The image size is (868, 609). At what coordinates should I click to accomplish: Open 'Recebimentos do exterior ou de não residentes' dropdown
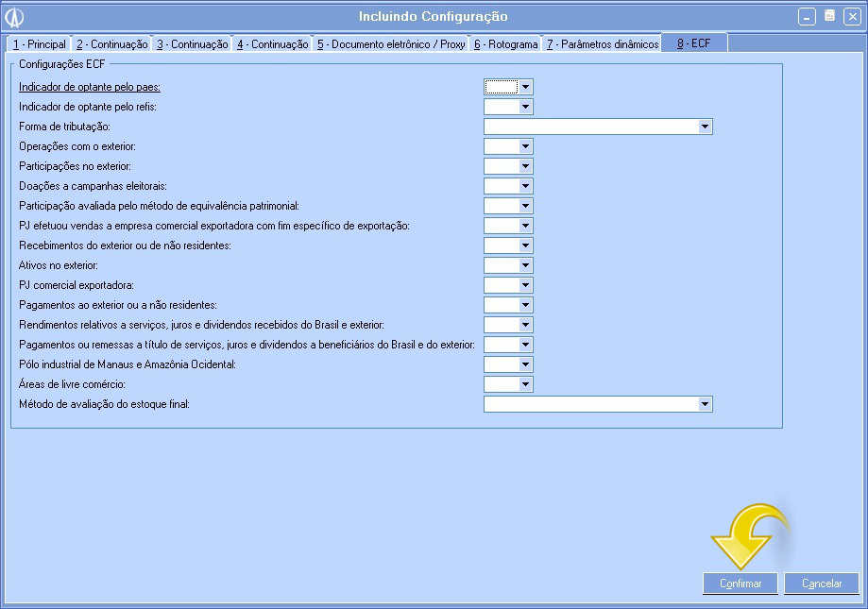[x=525, y=245]
